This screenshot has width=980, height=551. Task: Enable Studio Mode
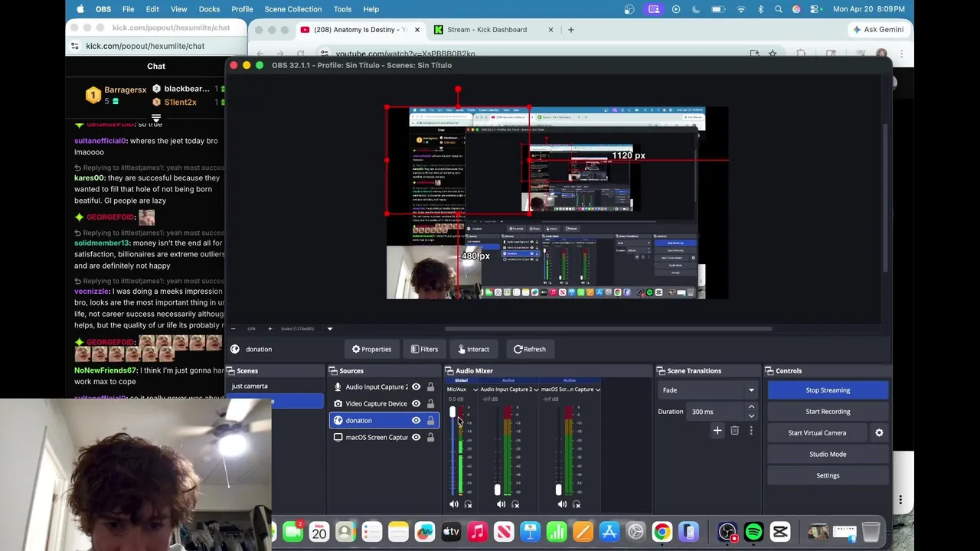[x=828, y=455]
